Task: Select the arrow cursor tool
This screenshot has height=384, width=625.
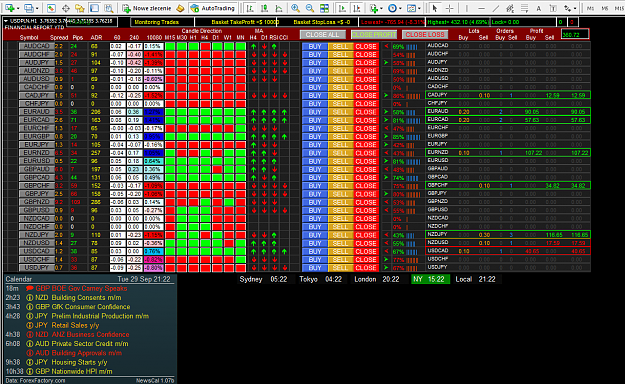Action: click(x=435, y=8)
